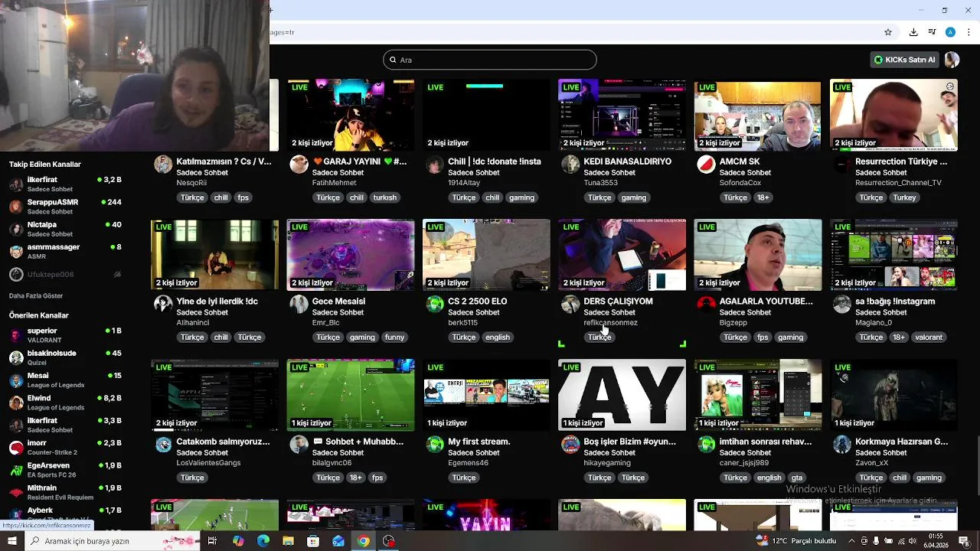
Task: Open asmrmassager followed channel
Action: click(65, 251)
